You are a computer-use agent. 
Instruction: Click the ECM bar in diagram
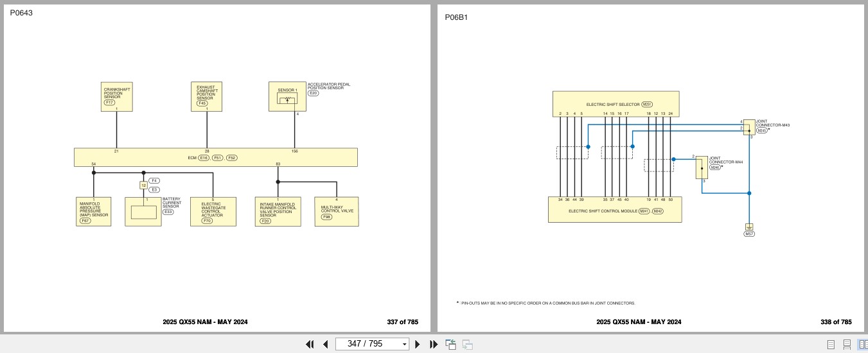(x=216, y=157)
